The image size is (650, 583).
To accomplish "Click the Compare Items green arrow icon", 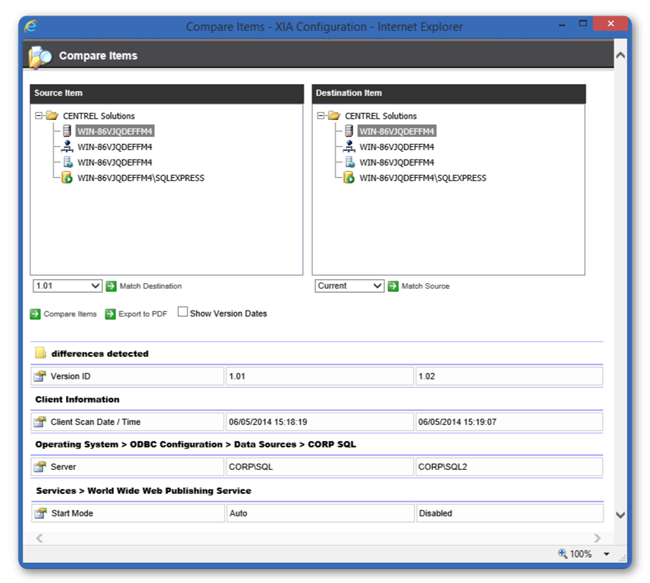I will pyautogui.click(x=35, y=314).
